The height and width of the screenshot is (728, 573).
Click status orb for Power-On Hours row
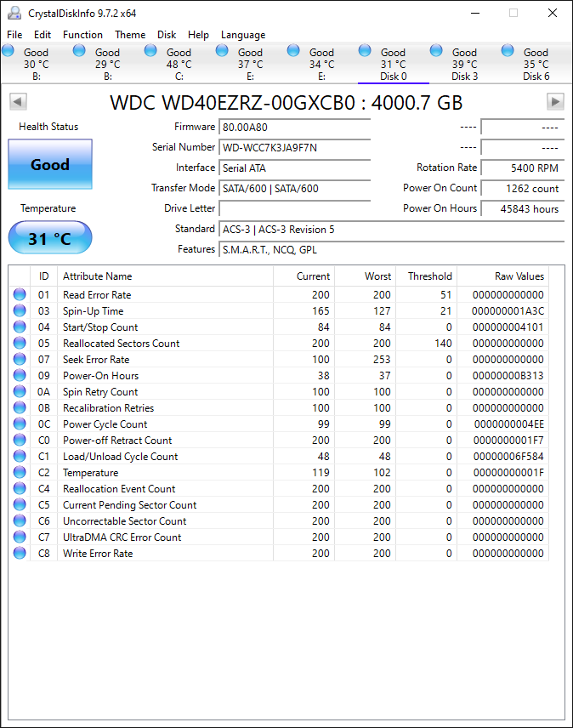pos(20,376)
